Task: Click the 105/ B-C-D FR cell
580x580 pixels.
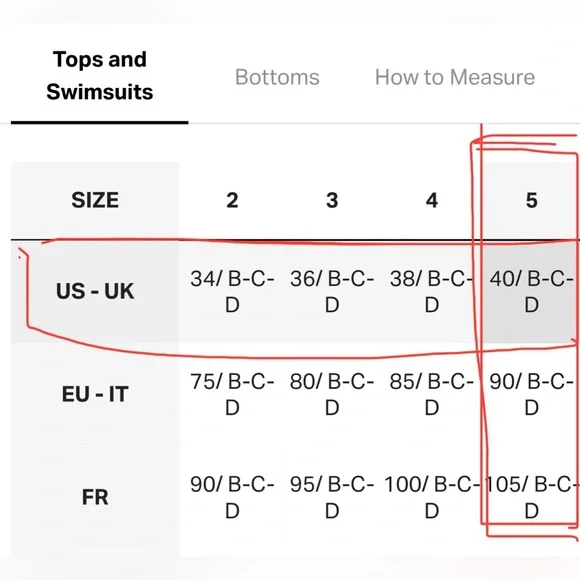Action: pyautogui.click(x=532, y=497)
